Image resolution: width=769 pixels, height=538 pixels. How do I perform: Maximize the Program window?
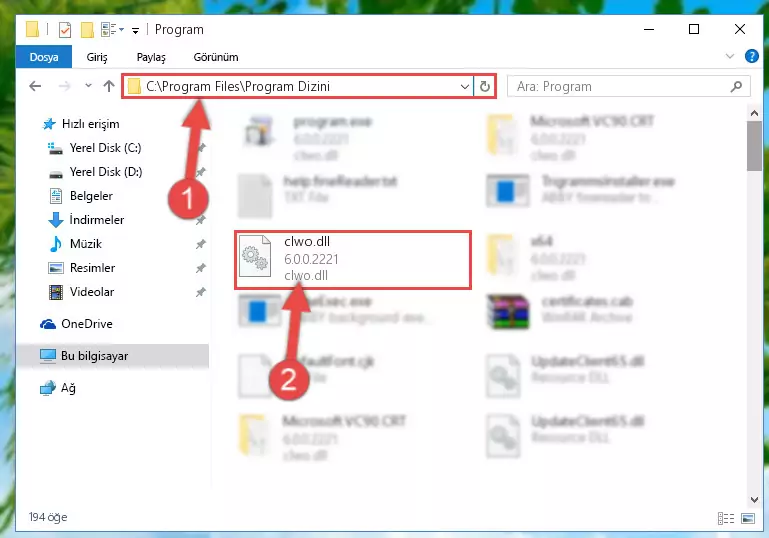694,29
